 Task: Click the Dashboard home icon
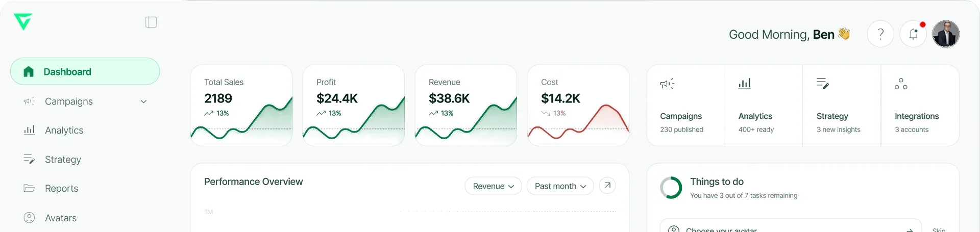[x=29, y=71]
